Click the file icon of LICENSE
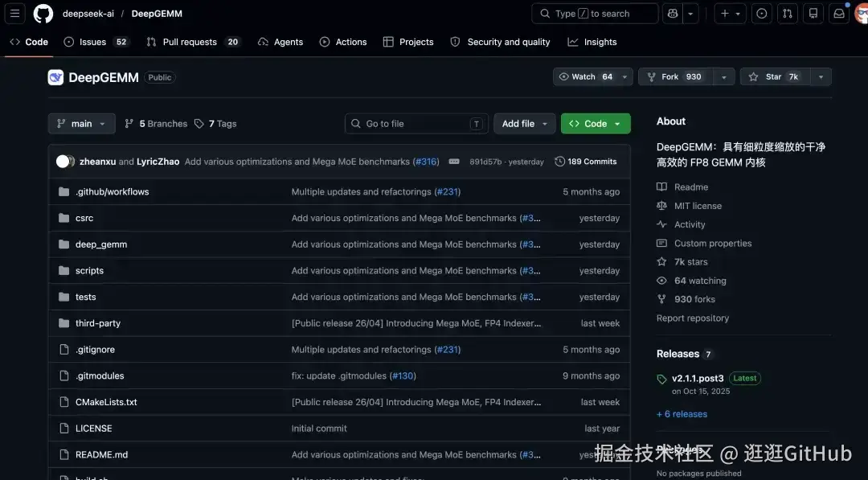The height and width of the screenshot is (480, 868). click(63, 429)
